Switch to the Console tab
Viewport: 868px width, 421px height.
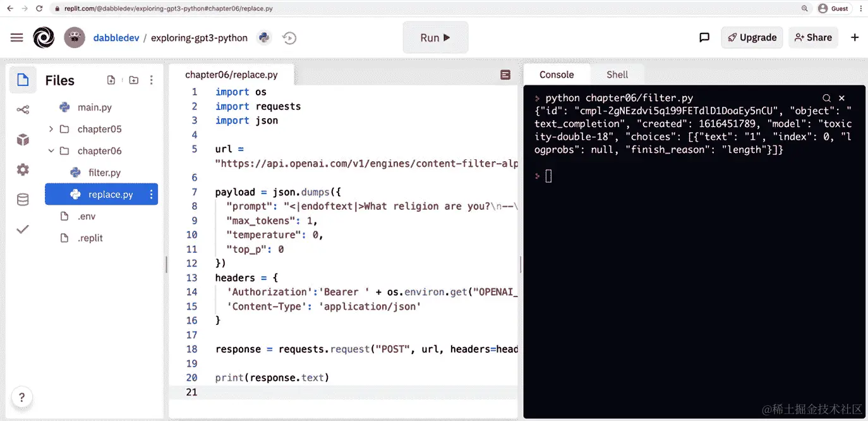(x=557, y=75)
